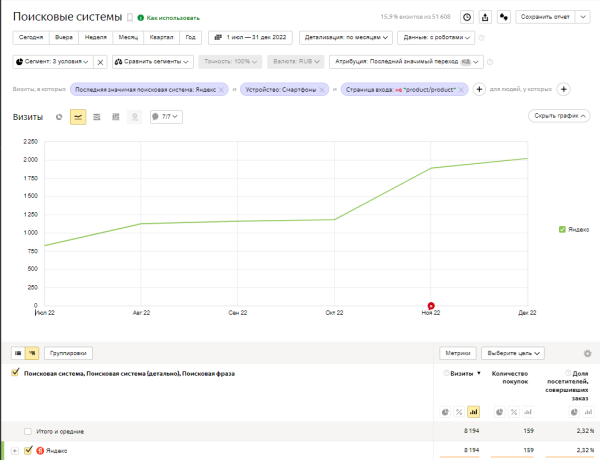The image size is (600, 460).
Task: Switch to the tree list view icon
Action: (x=32, y=353)
